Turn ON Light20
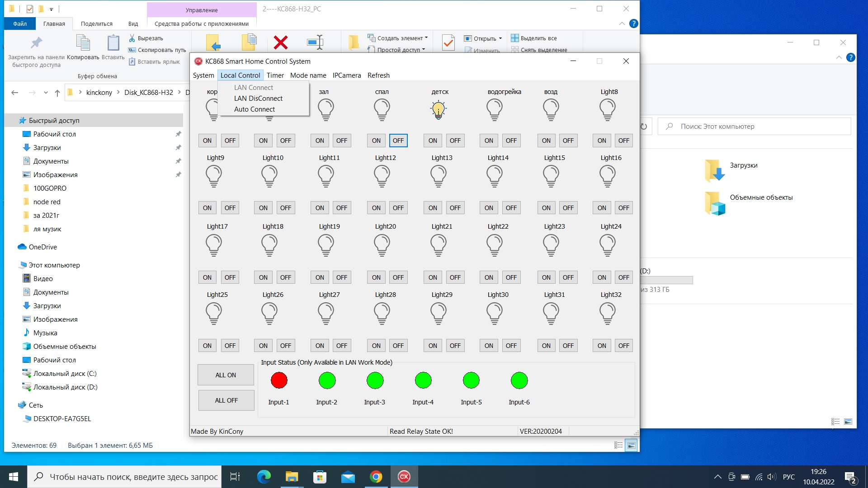Image resolution: width=868 pixels, height=488 pixels. point(376,277)
